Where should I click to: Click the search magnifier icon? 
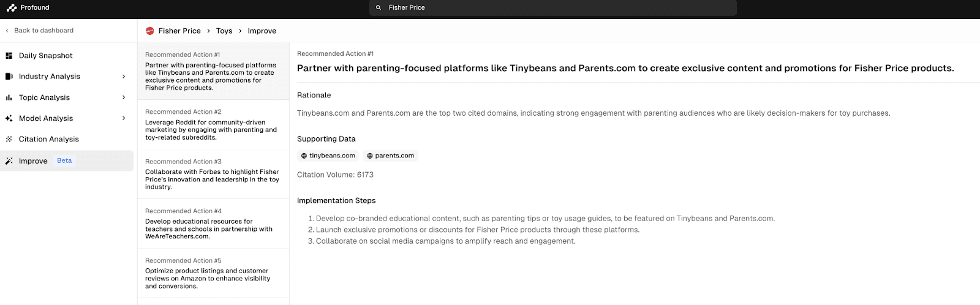coord(379,8)
